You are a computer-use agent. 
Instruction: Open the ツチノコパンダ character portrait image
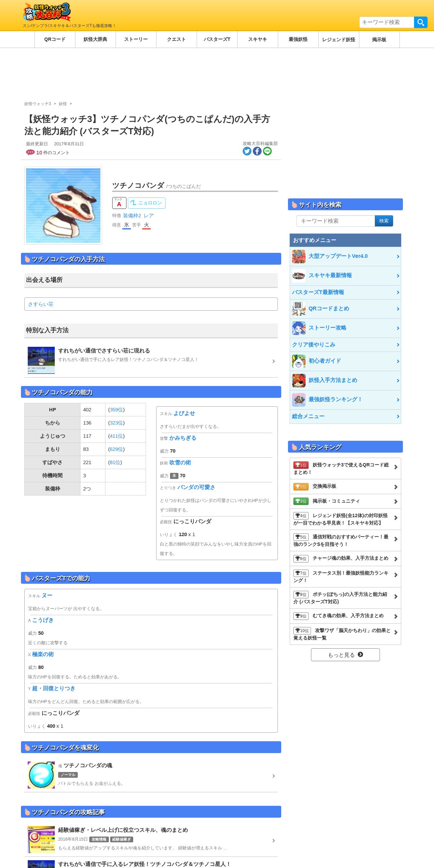[x=63, y=206]
